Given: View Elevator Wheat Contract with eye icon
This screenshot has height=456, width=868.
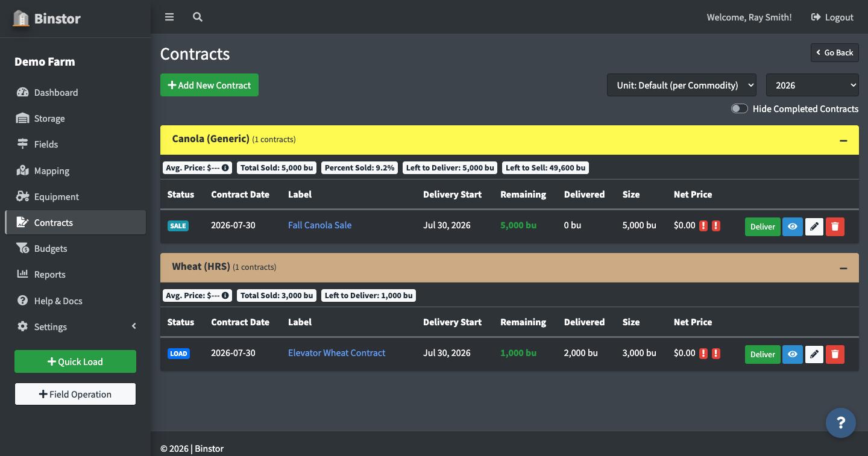Looking at the screenshot, I should tap(793, 354).
